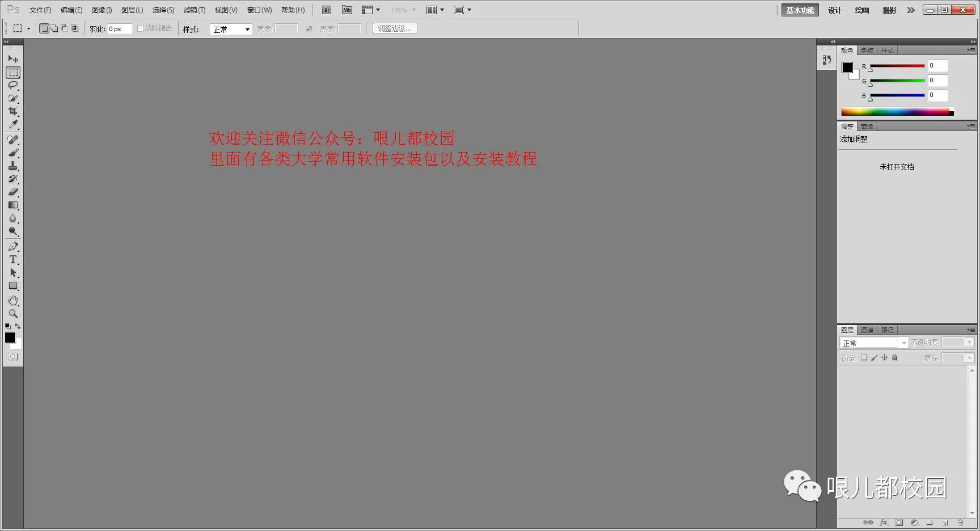
Task: Click the R red color slider
Action: [897, 66]
